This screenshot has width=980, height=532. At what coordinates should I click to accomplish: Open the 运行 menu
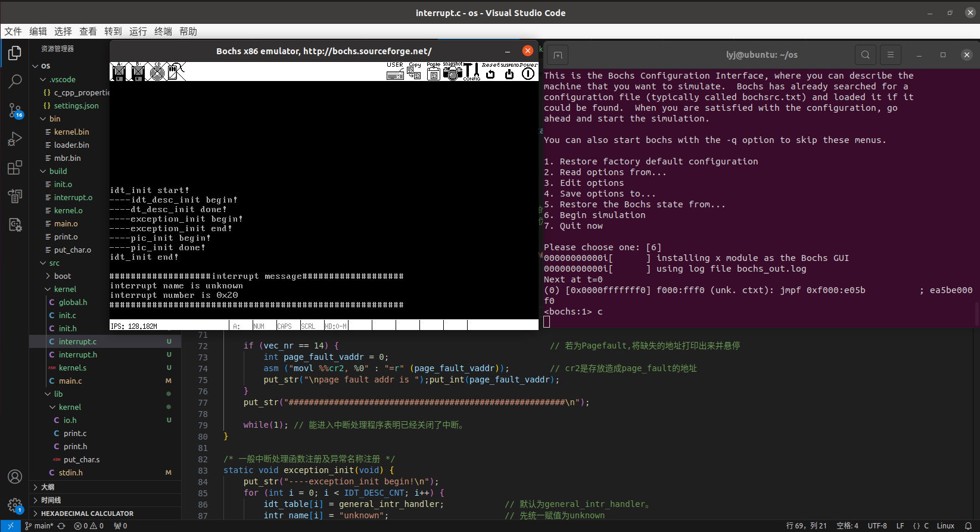pyautogui.click(x=138, y=32)
